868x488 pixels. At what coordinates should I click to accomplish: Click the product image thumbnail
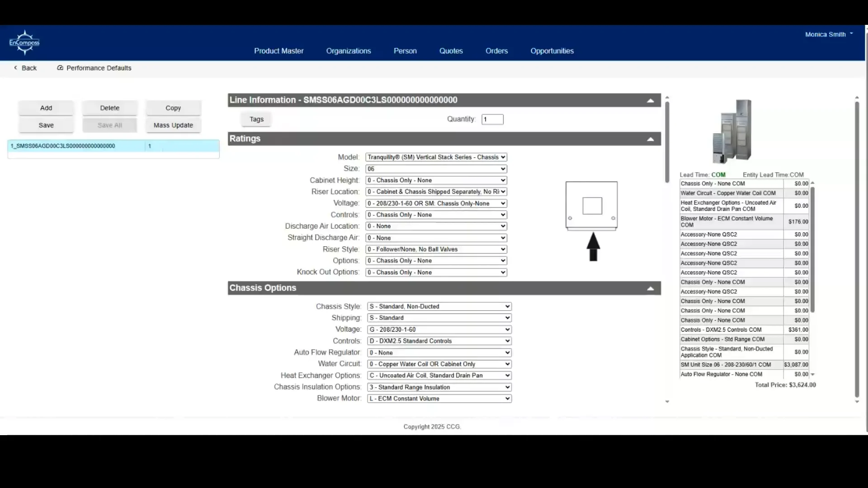tap(732, 131)
